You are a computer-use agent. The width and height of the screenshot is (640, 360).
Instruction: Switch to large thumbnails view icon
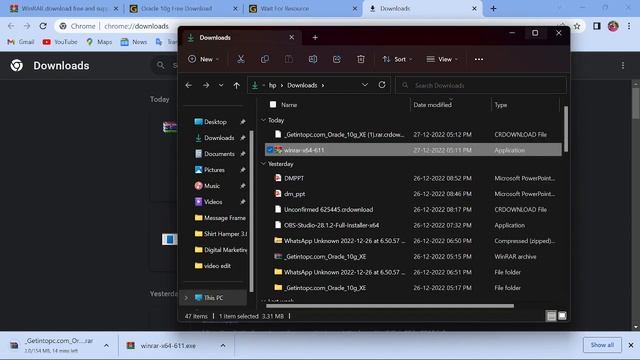tap(562, 316)
